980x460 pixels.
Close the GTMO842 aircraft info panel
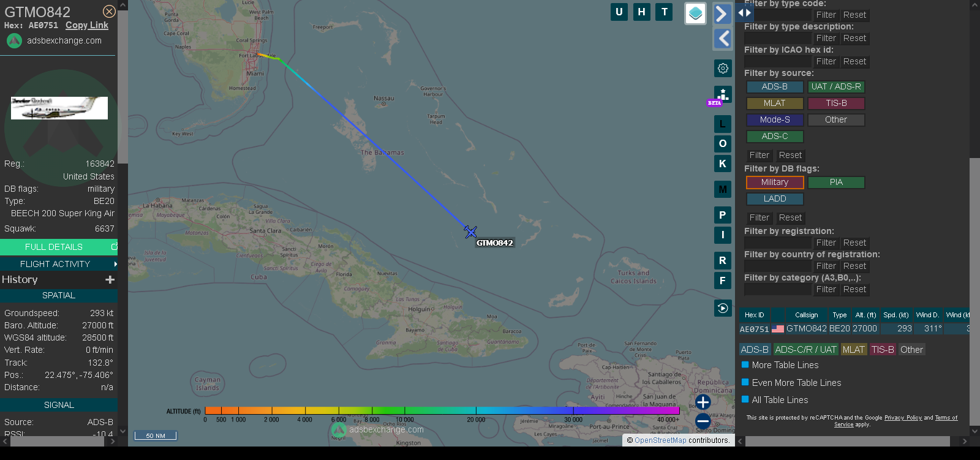109,12
